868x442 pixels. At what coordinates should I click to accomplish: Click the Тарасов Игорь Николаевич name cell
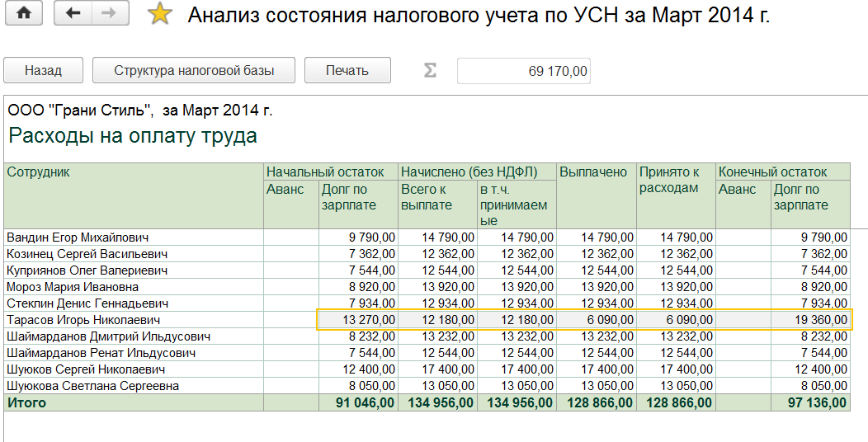pos(83,320)
